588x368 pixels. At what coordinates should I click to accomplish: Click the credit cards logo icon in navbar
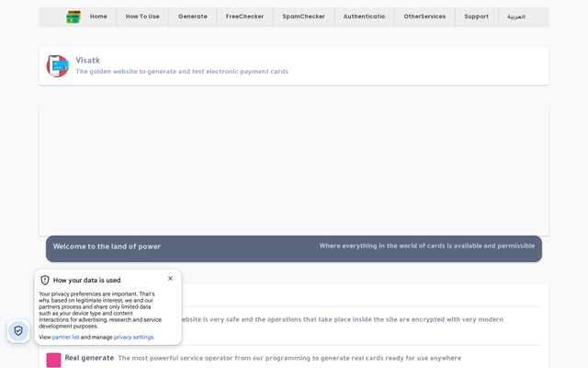pyautogui.click(x=73, y=17)
